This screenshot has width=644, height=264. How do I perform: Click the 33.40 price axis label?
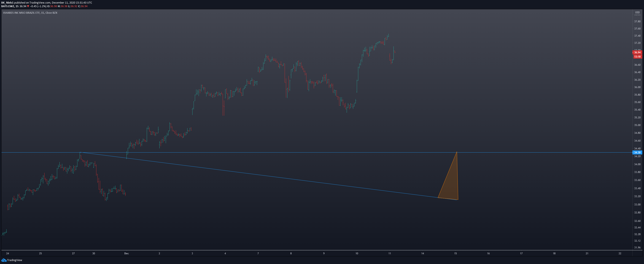(637, 188)
